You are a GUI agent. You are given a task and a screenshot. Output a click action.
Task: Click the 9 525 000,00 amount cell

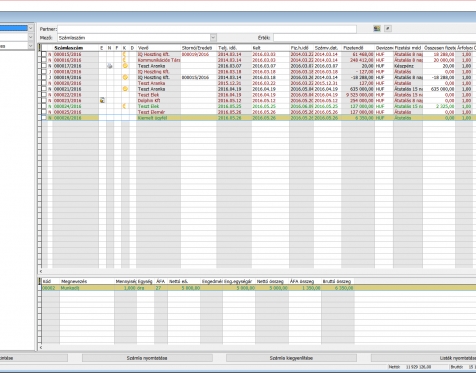click(359, 95)
